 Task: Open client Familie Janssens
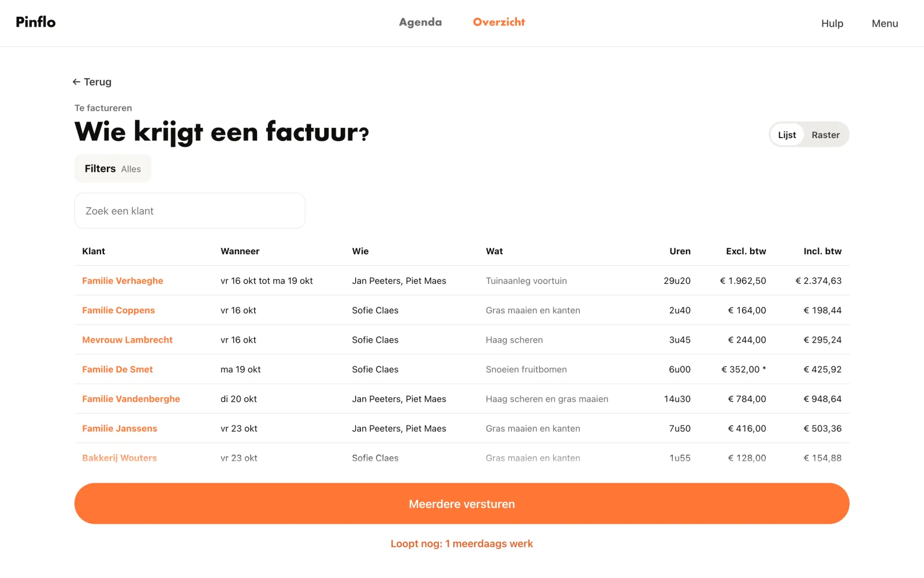click(x=120, y=428)
